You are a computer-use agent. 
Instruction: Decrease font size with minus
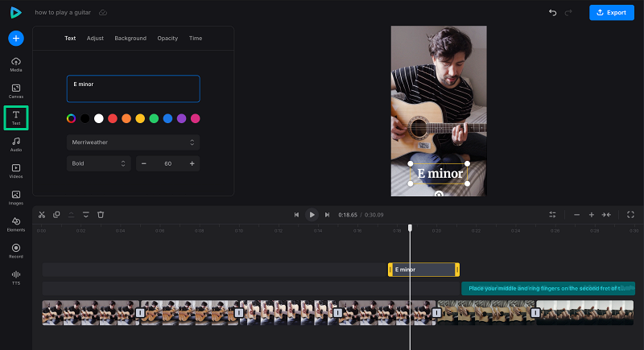[144, 163]
